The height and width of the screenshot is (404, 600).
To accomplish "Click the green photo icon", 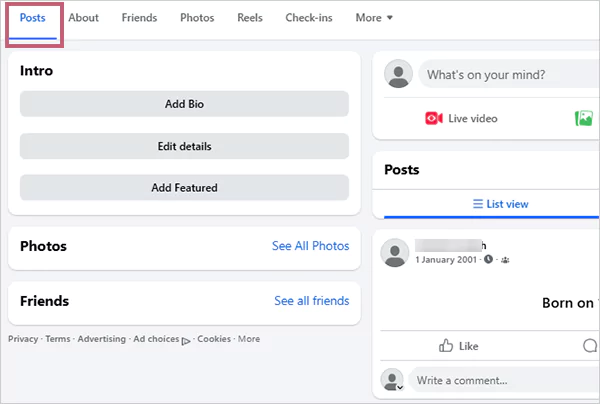I will pyautogui.click(x=584, y=118).
